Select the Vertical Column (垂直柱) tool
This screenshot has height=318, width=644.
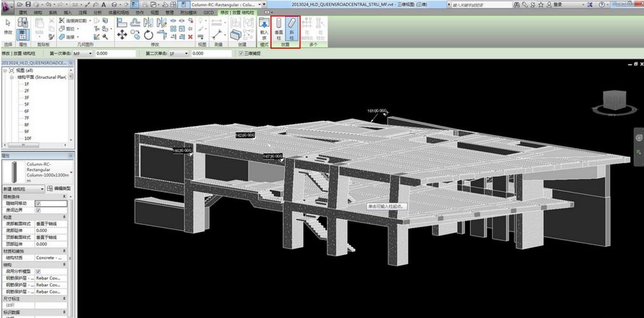click(x=279, y=29)
